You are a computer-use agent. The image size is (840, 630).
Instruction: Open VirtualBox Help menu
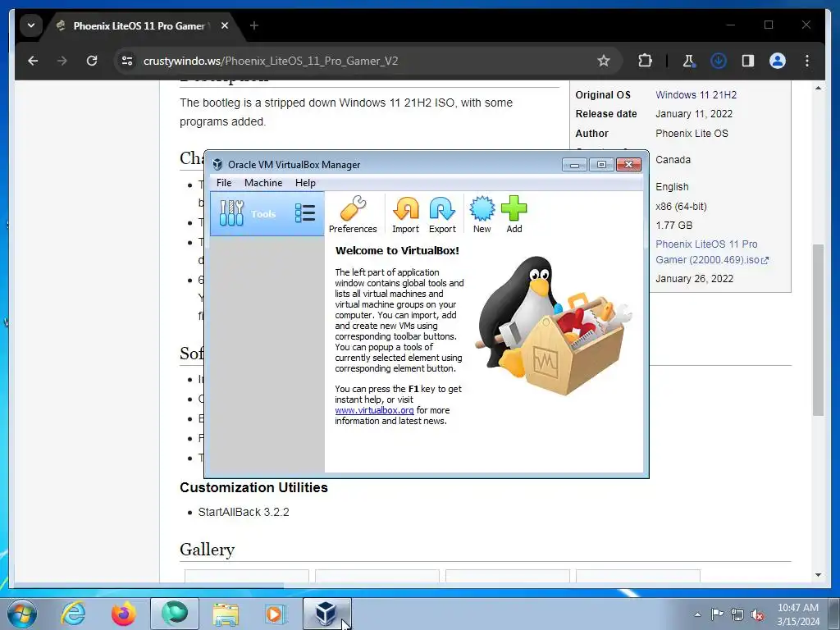305,183
